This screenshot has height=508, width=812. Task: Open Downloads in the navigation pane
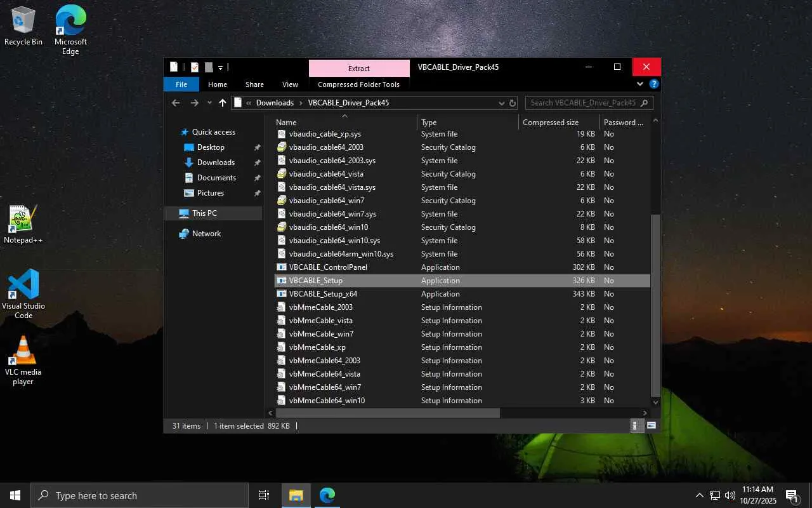pos(216,163)
